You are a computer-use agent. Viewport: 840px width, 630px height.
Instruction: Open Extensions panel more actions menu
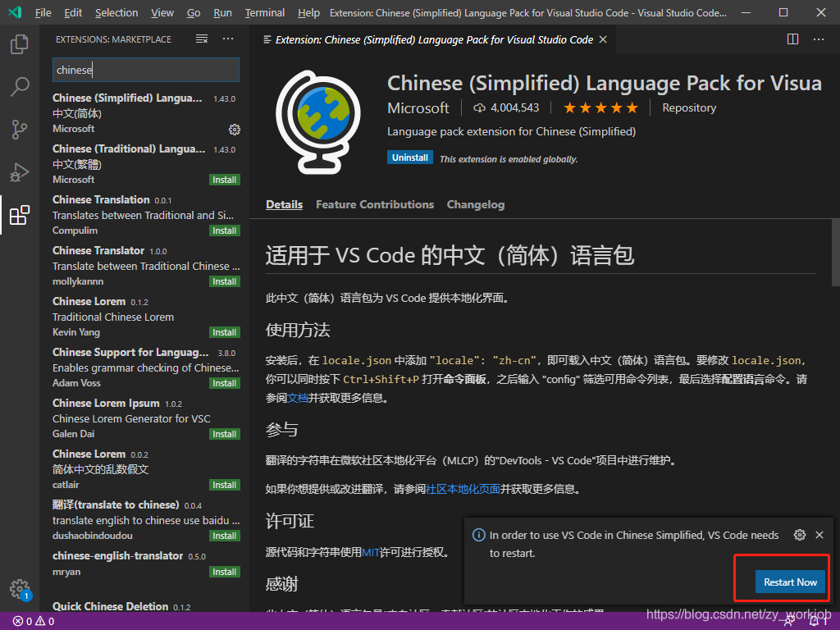click(228, 39)
